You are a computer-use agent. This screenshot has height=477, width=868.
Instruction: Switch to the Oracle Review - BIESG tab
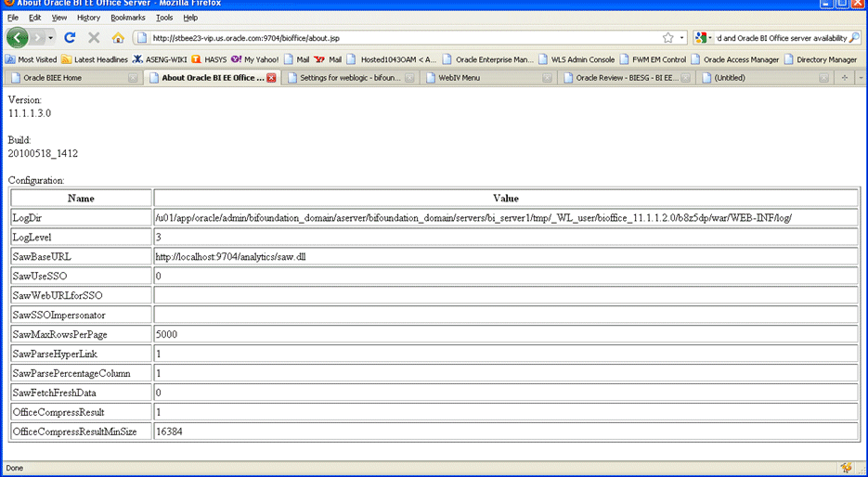point(628,78)
